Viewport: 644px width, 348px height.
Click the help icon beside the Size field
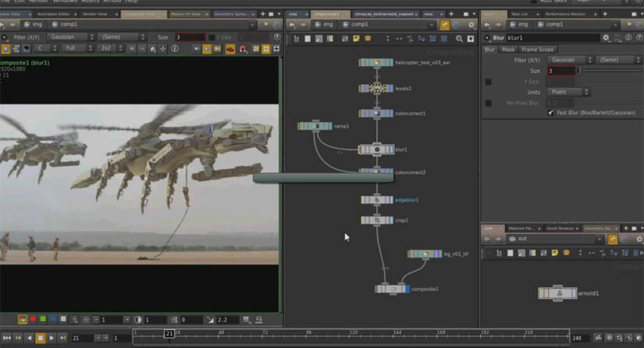click(x=277, y=37)
